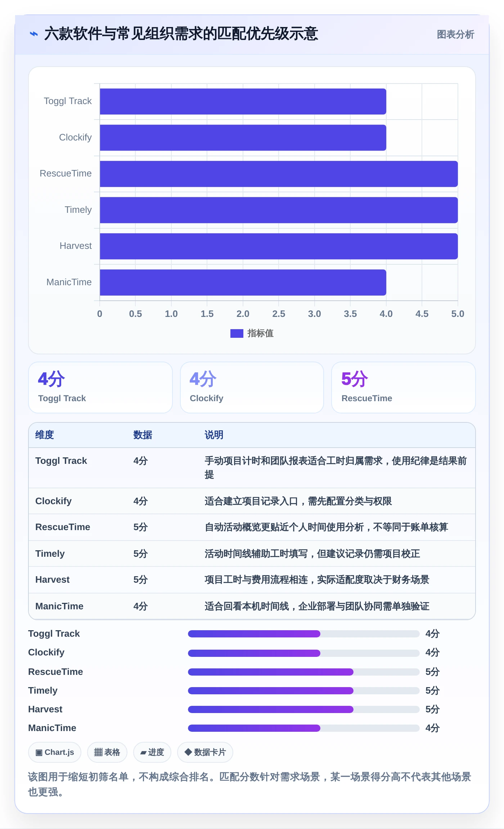This screenshot has width=504, height=829.
Task: Click the 数据 column header
Action: click(143, 435)
